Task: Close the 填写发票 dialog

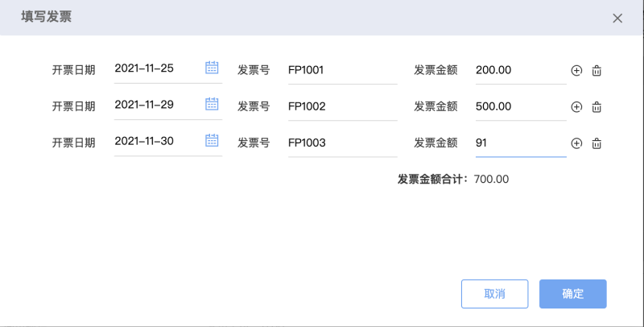Action: coord(617,18)
